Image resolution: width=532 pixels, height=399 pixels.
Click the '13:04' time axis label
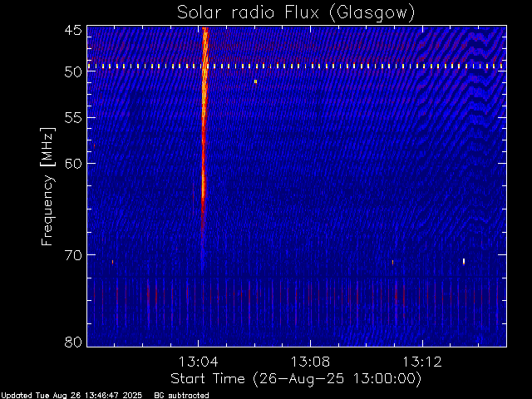pyautogui.click(x=198, y=362)
